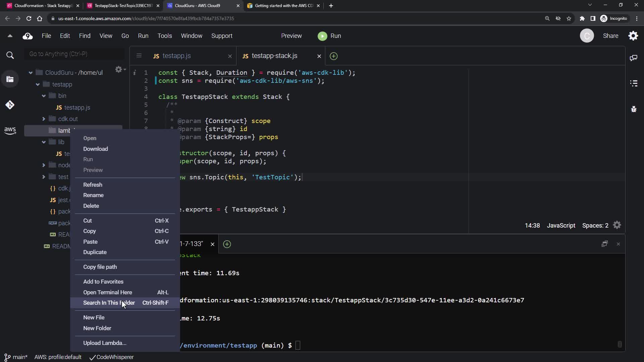This screenshot has width=644, height=362.
Task: Switch to the testapp.js editor tab
Action: click(176, 56)
